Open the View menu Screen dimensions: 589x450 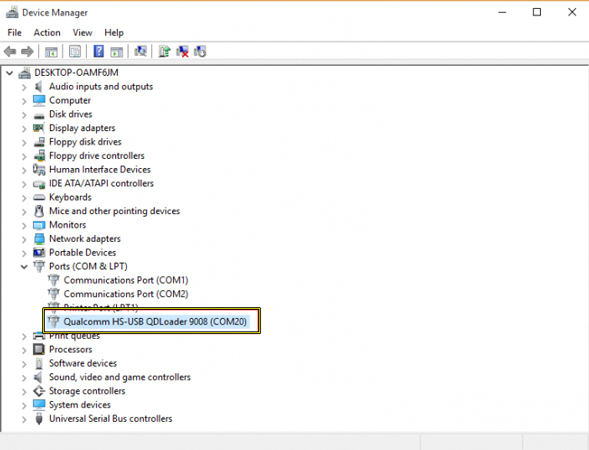pos(82,33)
